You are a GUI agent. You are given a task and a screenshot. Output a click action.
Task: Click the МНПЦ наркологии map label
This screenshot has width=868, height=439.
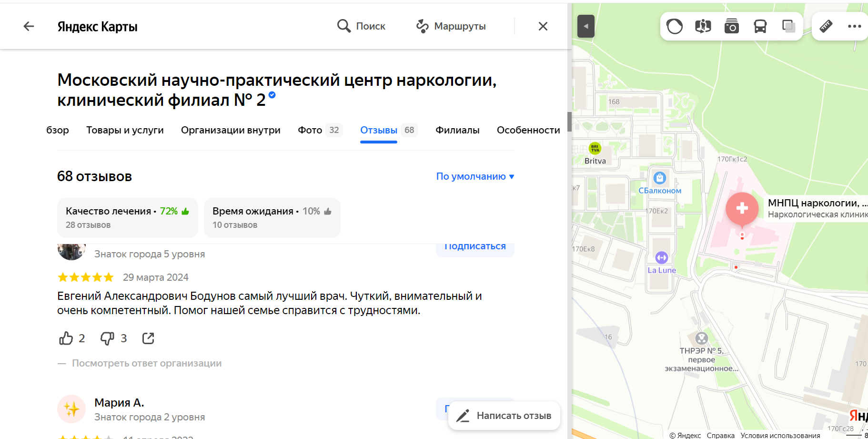pyautogui.click(x=818, y=208)
